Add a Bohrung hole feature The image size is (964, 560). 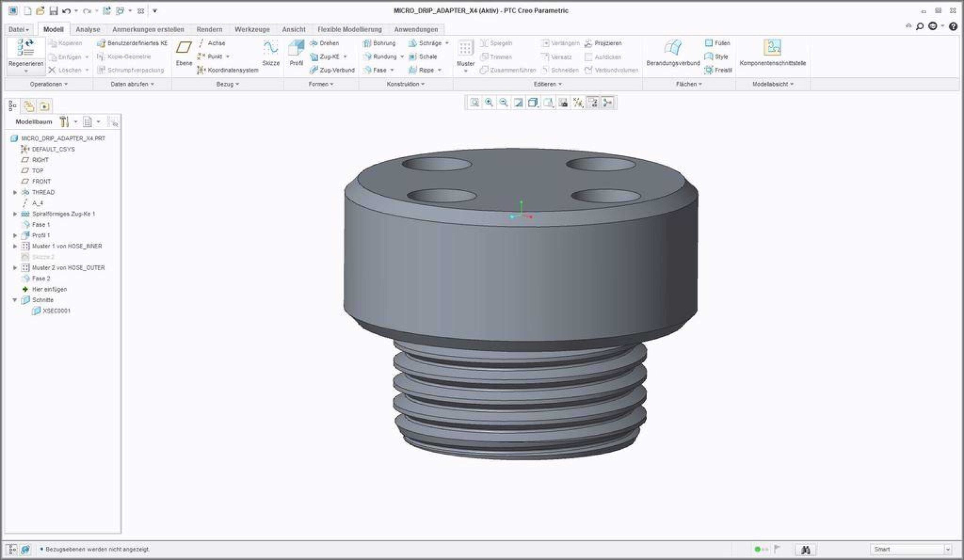tap(379, 43)
